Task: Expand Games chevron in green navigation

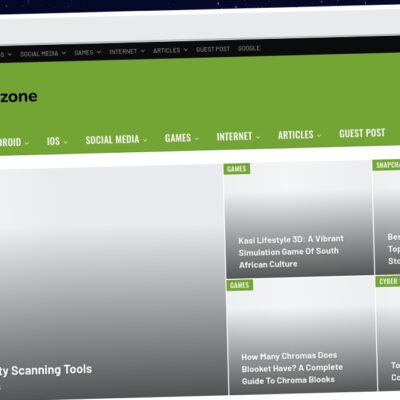Action: pos(196,139)
